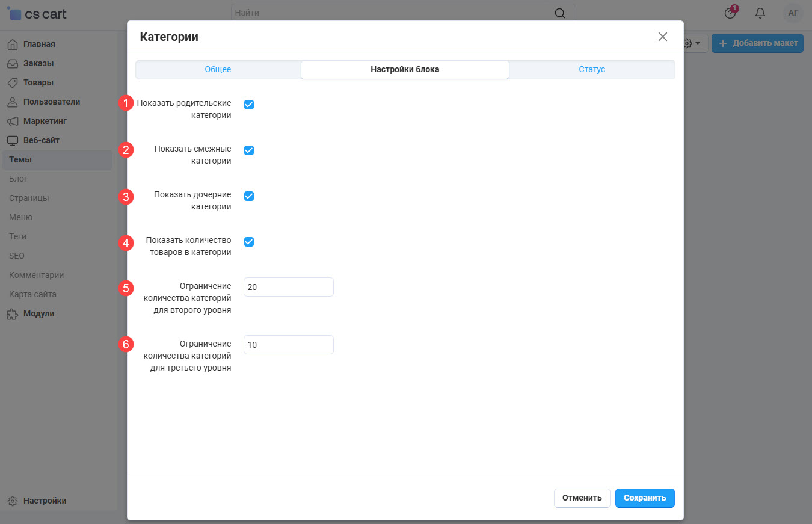This screenshot has height=524, width=812.
Task: Click the Users person icon
Action: [13, 102]
